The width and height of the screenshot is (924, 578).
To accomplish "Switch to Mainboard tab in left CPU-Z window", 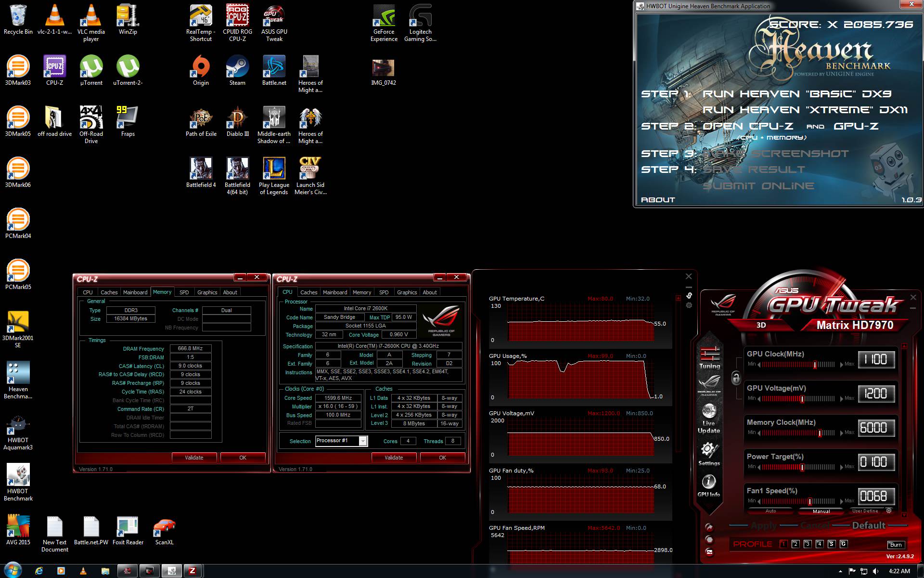I will (x=135, y=292).
